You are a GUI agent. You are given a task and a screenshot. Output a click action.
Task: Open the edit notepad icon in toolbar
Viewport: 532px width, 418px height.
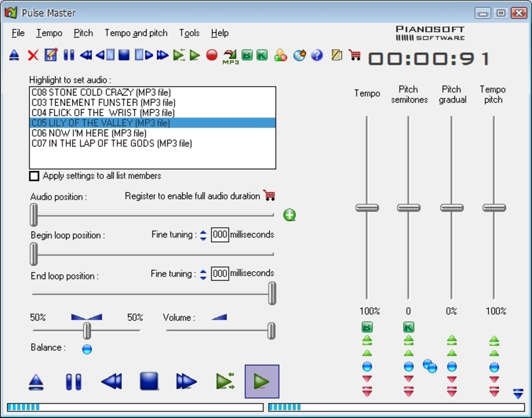pos(51,55)
